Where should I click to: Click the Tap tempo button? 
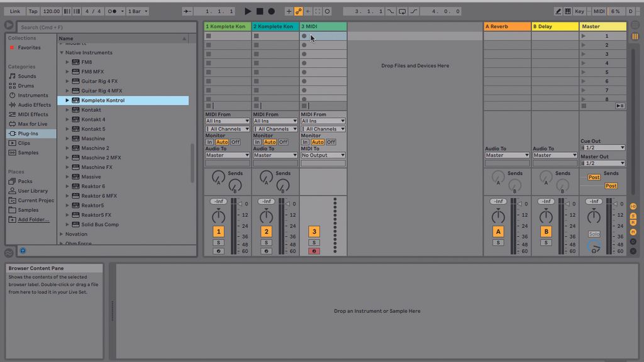[x=32, y=11]
